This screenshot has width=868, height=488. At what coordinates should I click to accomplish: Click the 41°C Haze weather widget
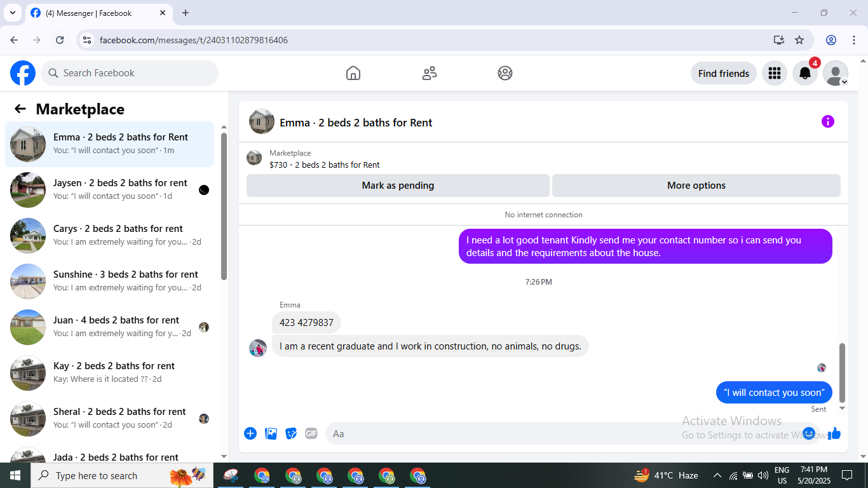pos(666,475)
